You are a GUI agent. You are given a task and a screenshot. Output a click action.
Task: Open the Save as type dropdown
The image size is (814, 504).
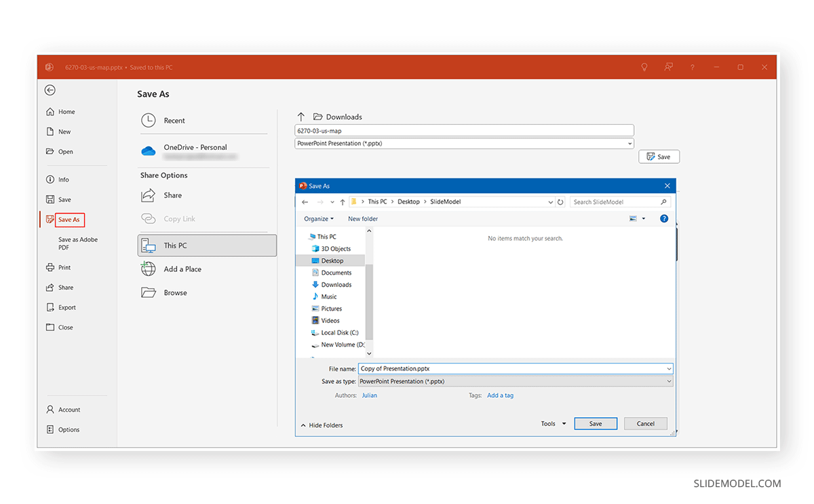point(515,382)
